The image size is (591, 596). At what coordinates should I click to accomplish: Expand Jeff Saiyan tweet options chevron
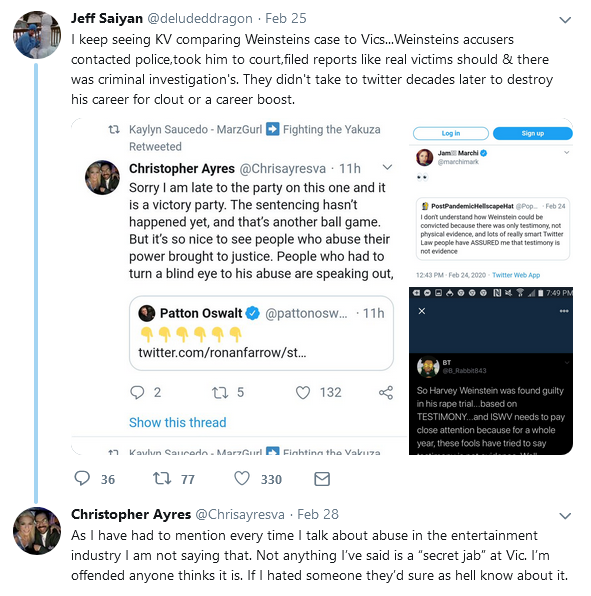(x=565, y=20)
